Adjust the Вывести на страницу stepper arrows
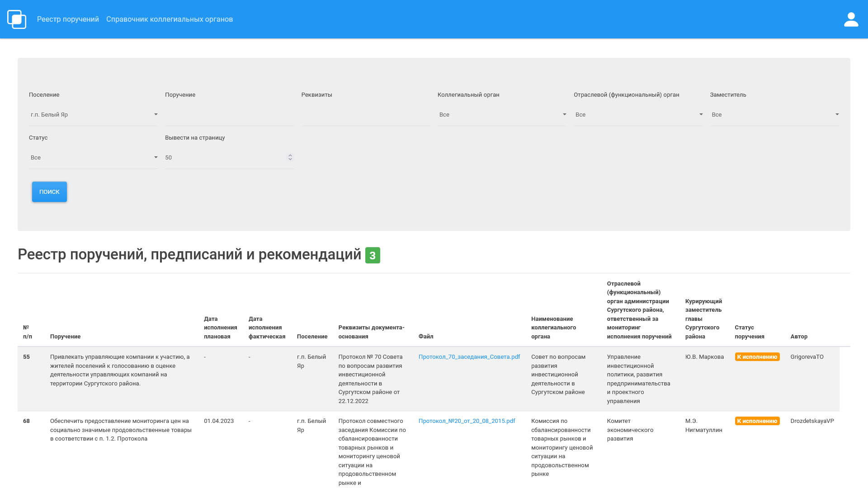 (x=290, y=157)
